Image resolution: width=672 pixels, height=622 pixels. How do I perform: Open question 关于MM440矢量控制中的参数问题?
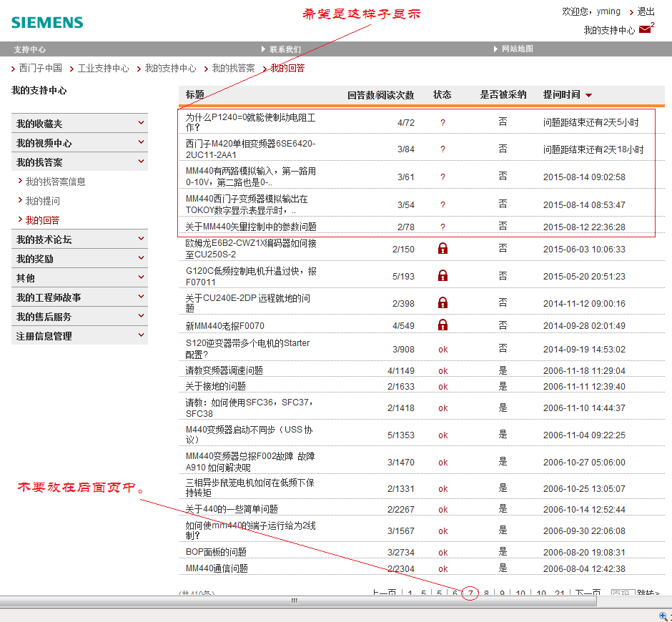(251, 227)
